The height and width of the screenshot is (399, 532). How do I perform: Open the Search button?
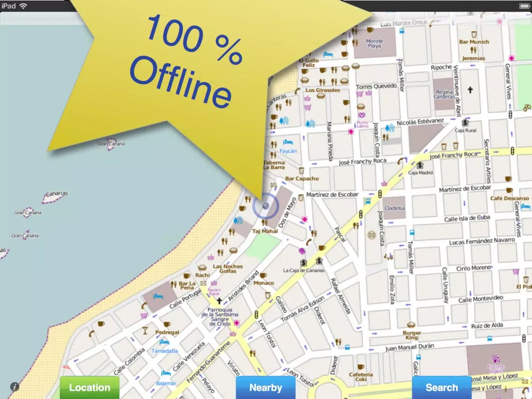pyautogui.click(x=442, y=387)
